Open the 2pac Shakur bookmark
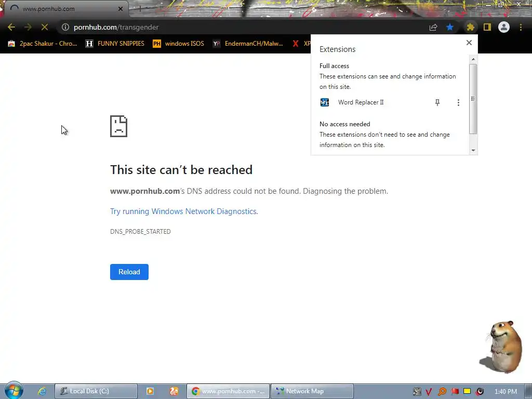532x399 pixels. pyautogui.click(x=43, y=44)
